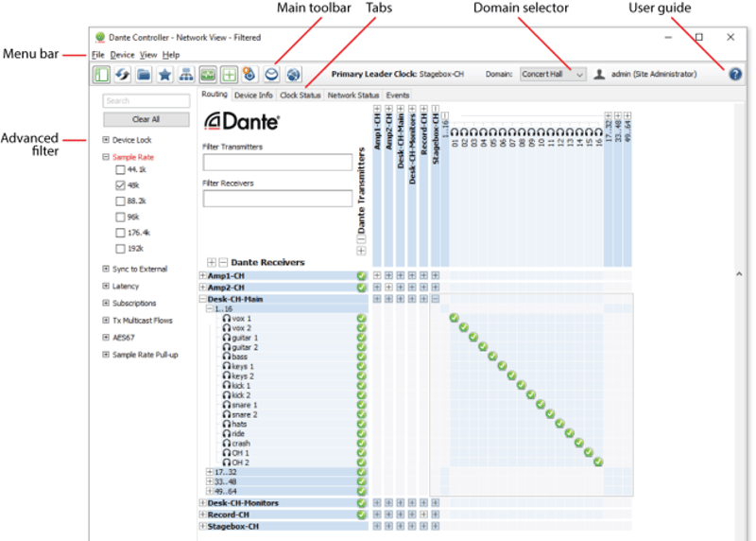Expand the Amp1-CH receiver device

coord(202,274)
